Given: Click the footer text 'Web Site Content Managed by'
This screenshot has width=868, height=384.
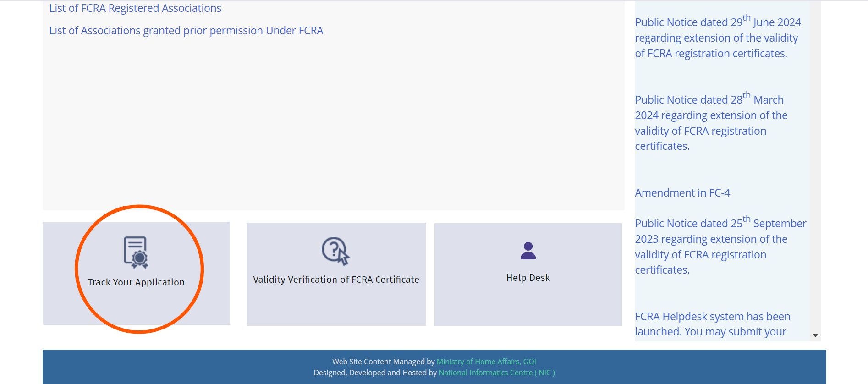Looking at the screenshot, I should 383,362.
